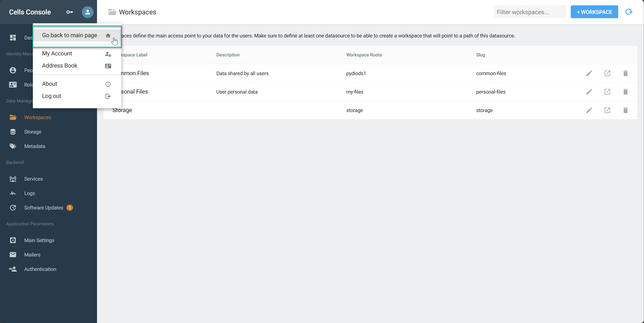Click the Address Book card icon
This screenshot has height=323, width=644.
click(108, 66)
